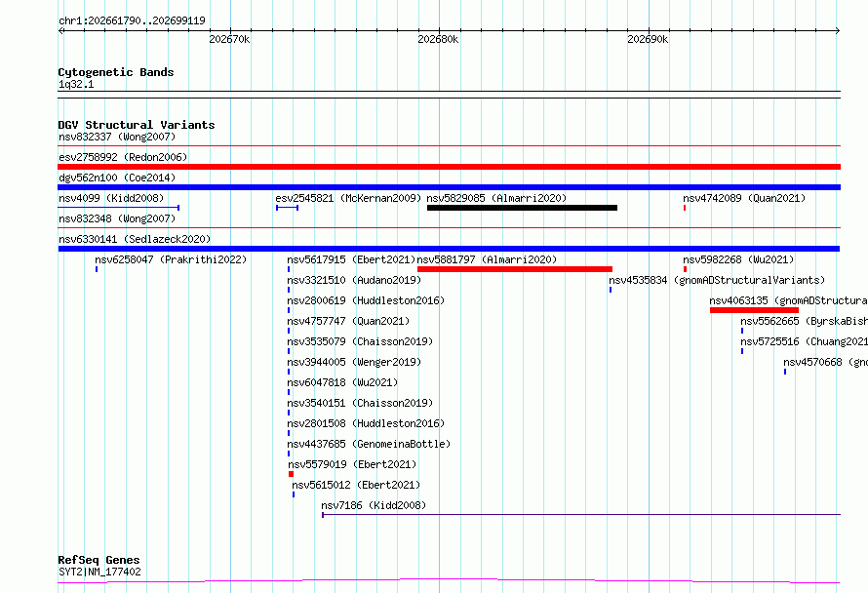Screen dimensions: 868x593
Task: Open variant nsv5615012 (Ebert2021)
Action: click(356, 485)
